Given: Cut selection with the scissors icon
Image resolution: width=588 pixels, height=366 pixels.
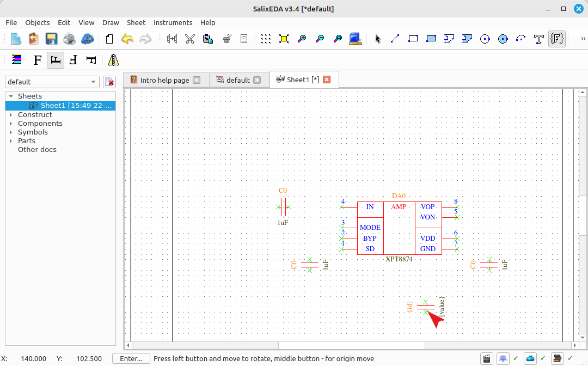Looking at the screenshot, I should pyautogui.click(x=190, y=39).
